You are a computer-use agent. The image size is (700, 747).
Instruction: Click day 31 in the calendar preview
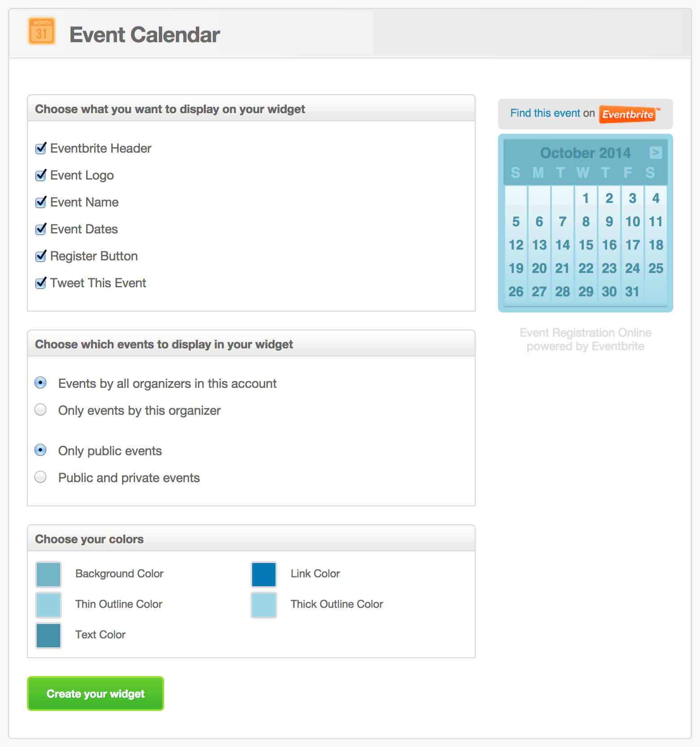[632, 291]
